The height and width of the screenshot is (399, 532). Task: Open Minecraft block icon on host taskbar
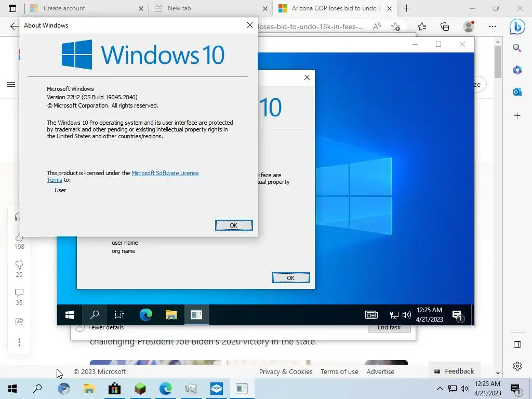tap(140, 389)
